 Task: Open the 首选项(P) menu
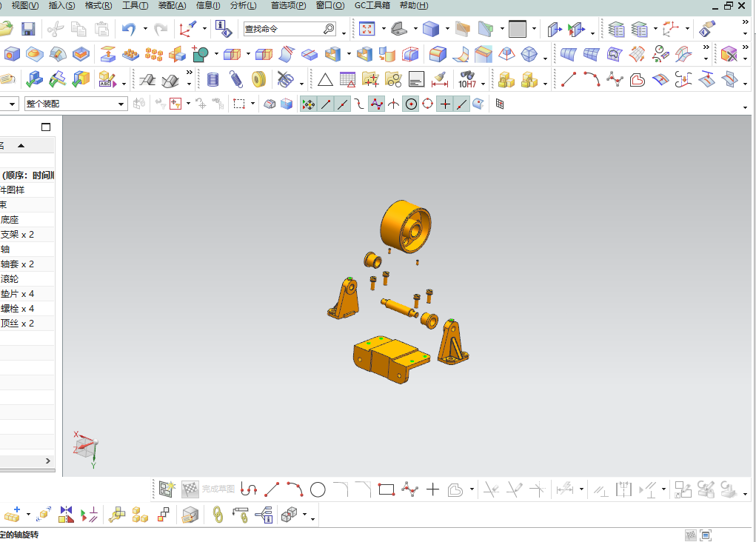pos(288,5)
